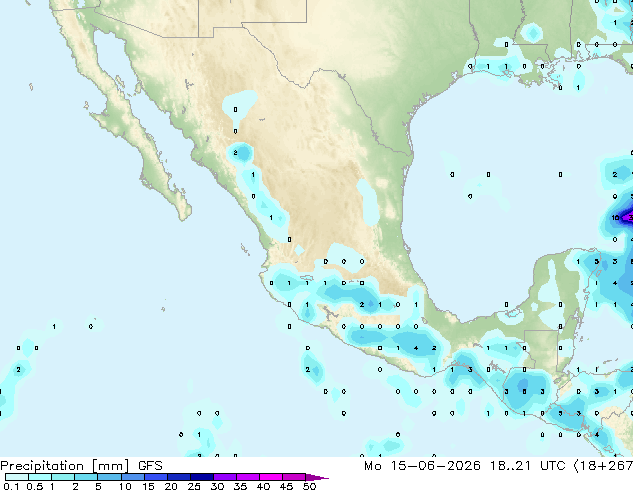The width and height of the screenshot is (634, 490).
Task: Select the lightest legend swatch between 0.1 and 0.5
Action: [x=17, y=477]
